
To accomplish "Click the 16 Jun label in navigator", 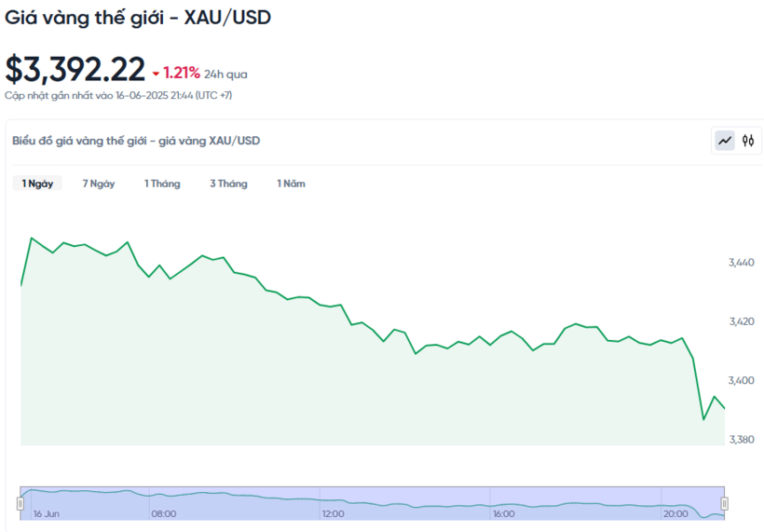I will tap(47, 513).
